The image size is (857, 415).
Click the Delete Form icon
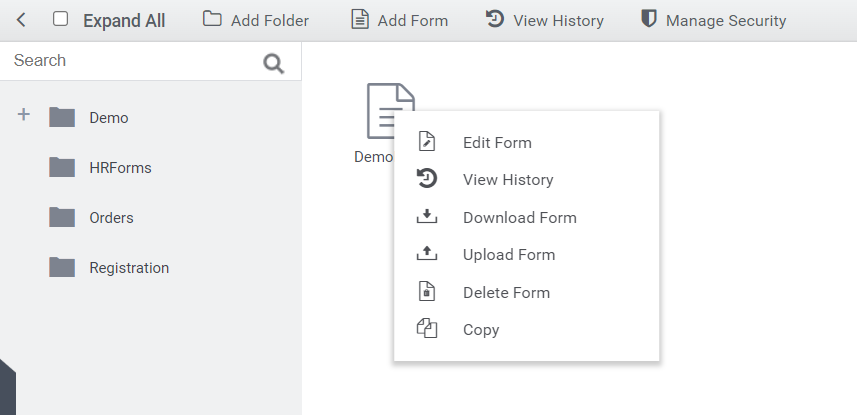[427, 292]
